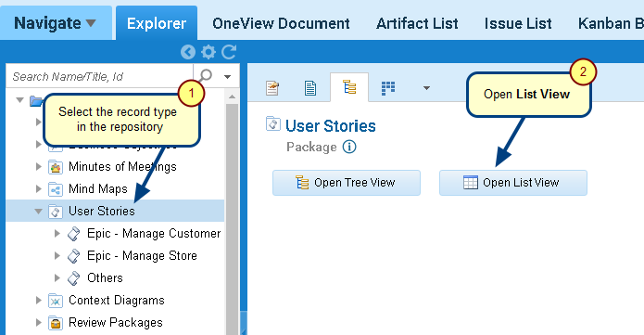
Task: Click the tree scrollbar up arrow
Action: tap(232, 97)
